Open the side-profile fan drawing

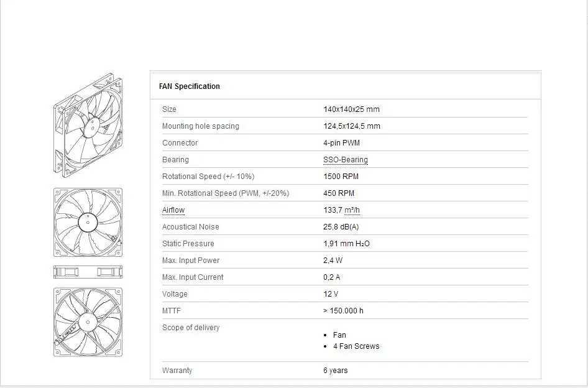pos(88,272)
